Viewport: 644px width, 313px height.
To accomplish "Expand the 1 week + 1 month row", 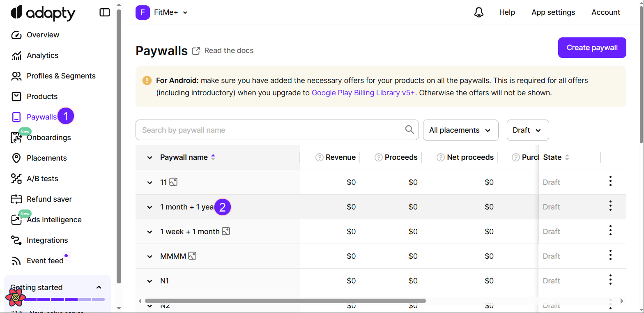I will pyautogui.click(x=149, y=232).
